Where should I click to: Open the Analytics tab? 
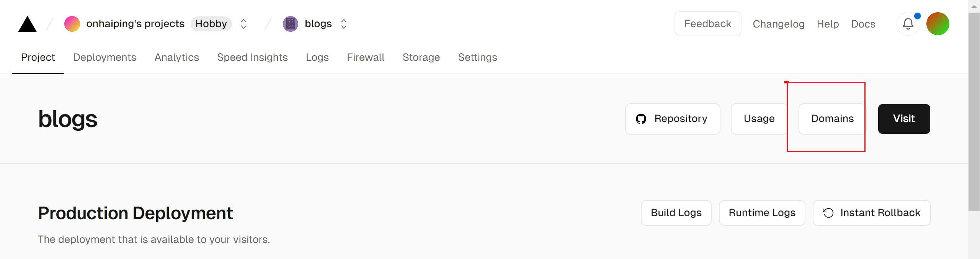tap(176, 57)
